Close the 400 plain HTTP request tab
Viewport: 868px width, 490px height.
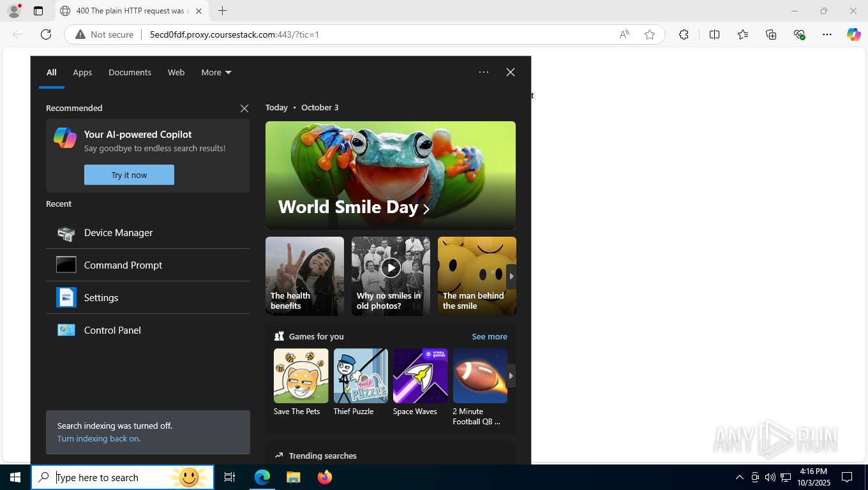pyautogui.click(x=198, y=11)
